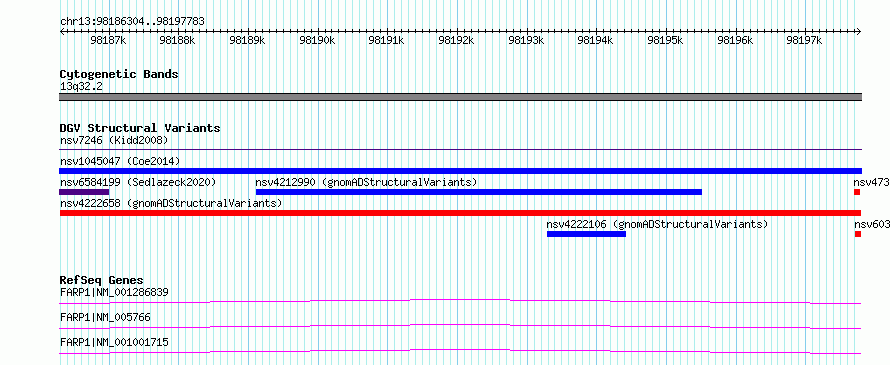This screenshot has width=890, height=365.
Task: Open the FARP1|NM_005766 transcript label
Action: click(x=105, y=317)
